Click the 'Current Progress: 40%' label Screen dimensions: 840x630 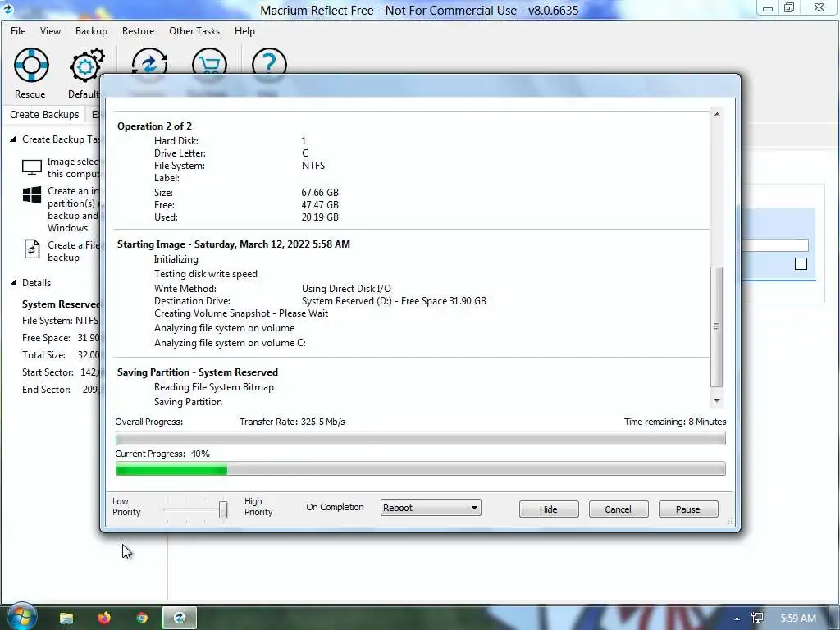162,454
